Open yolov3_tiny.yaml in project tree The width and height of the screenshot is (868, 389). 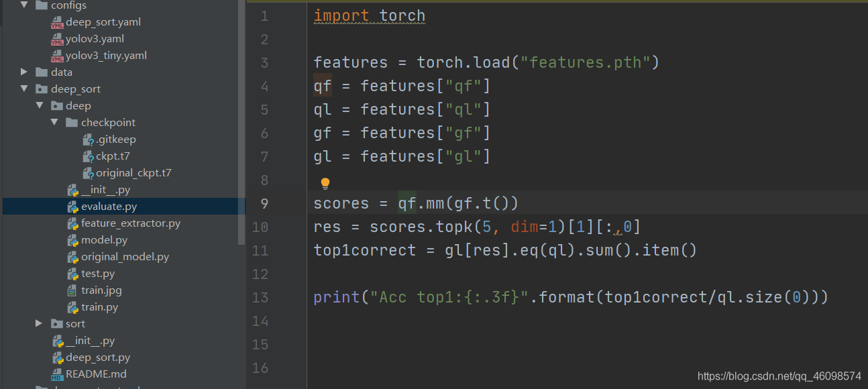pos(106,56)
